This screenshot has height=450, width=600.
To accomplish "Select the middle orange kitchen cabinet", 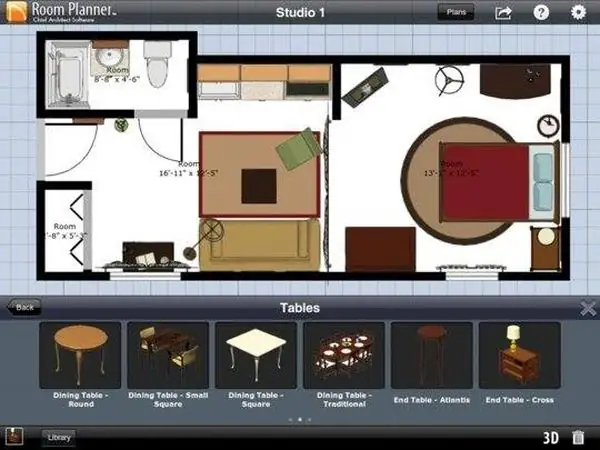I will pyautogui.click(x=264, y=73).
